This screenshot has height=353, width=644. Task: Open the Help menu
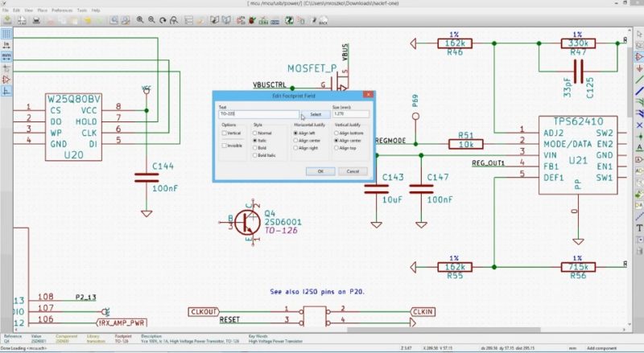[x=96, y=10]
